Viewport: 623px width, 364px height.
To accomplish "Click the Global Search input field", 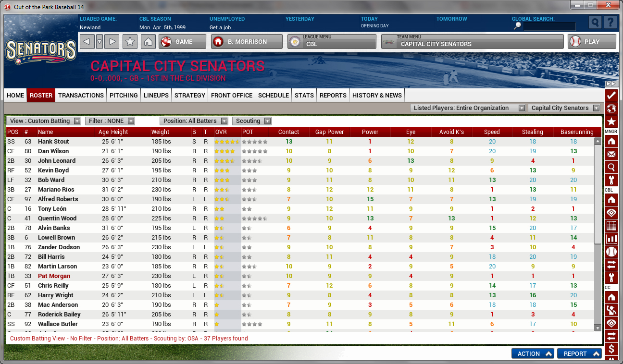I will click(x=549, y=26).
